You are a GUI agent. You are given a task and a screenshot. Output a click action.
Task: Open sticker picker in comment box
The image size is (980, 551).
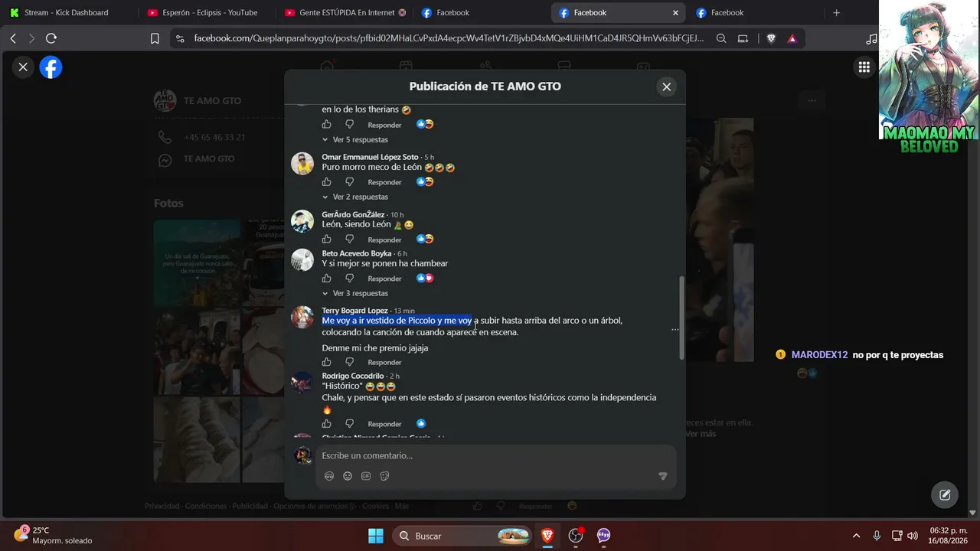pos(384,476)
